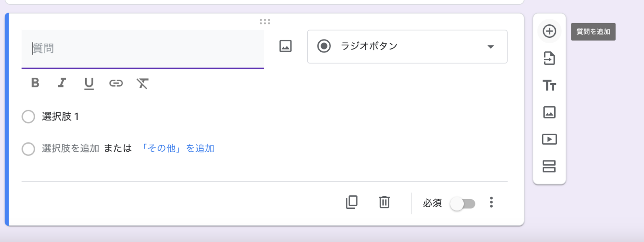This screenshot has height=242, width=644.
Task: Click the Add question plus icon
Action: pos(549,32)
